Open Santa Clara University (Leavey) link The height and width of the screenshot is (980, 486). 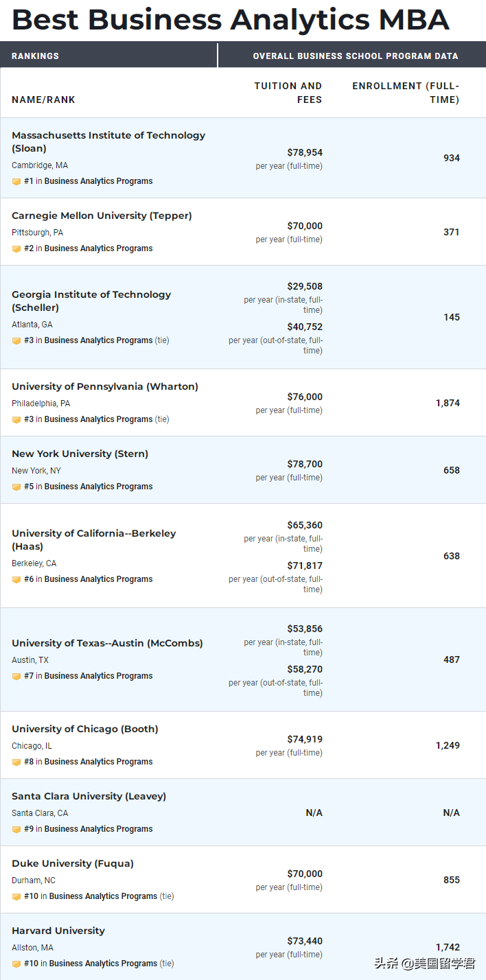click(89, 796)
